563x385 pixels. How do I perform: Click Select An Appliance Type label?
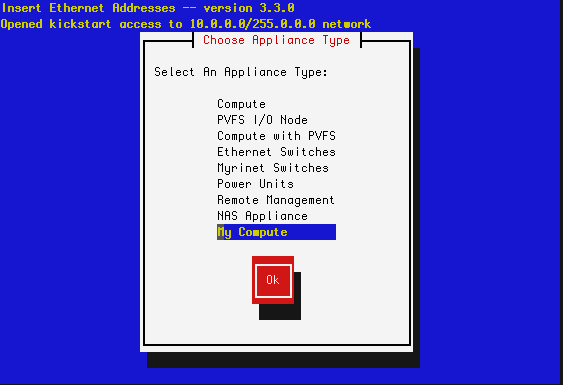point(241,72)
